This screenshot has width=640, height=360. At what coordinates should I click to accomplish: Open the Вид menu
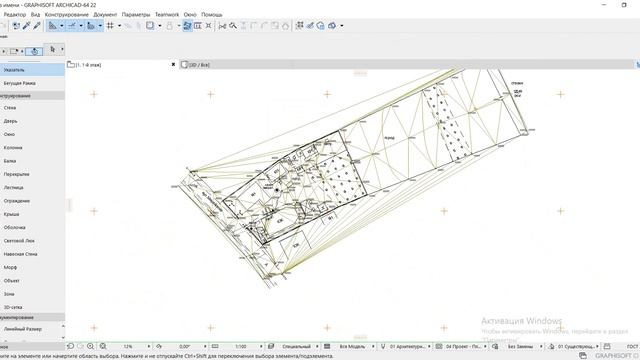click(36, 15)
